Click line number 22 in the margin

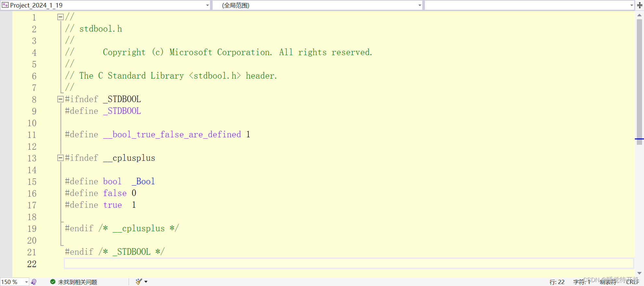point(32,264)
